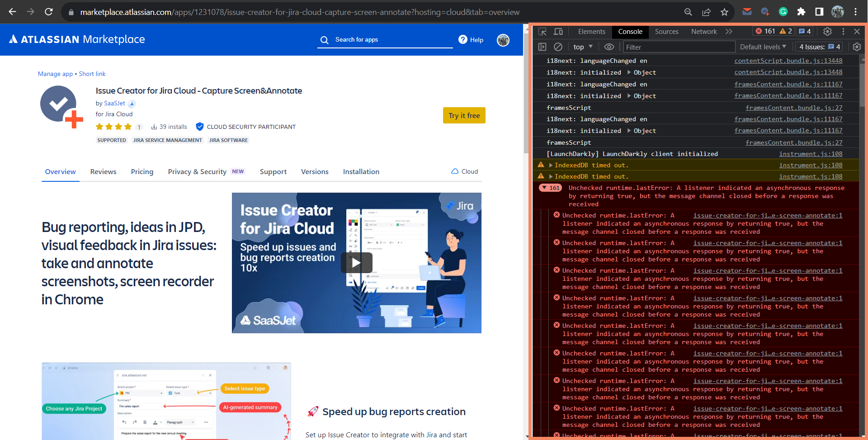Click the Cloud icon near the Overview tabs
The width and height of the screenshot is (868, 440).
tap(454, 171)
